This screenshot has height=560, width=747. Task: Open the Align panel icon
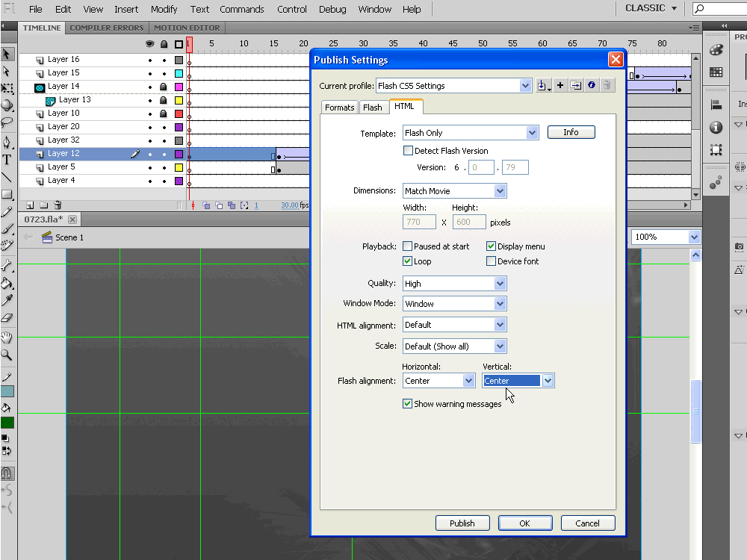[x=716, y=105]
